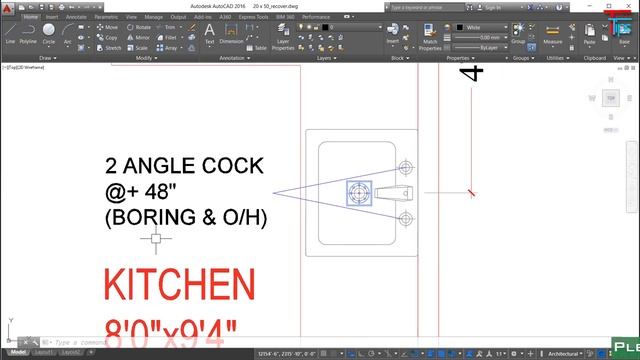Switch to the View ribbon tab
The image size is (640, 360).
point(131,17)
